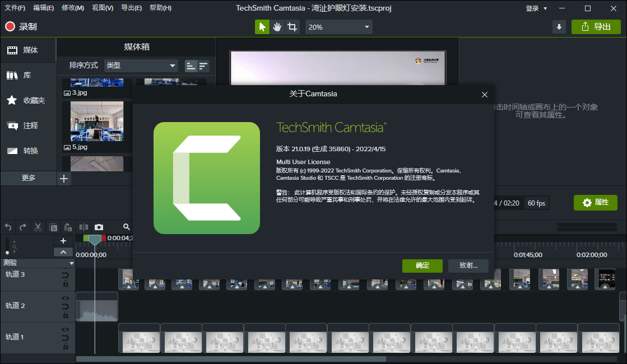Sort media bin in ascending order

(x=191, y=66)
